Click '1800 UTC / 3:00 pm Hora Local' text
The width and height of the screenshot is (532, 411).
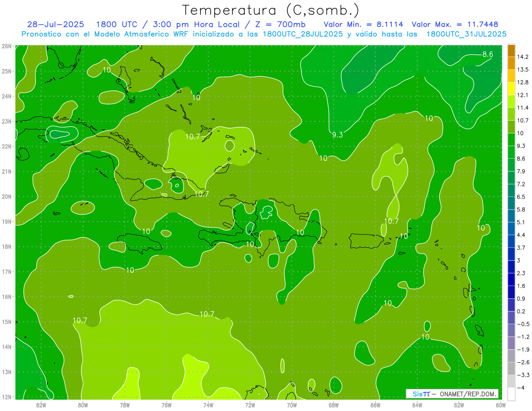[x=168, y=24]
